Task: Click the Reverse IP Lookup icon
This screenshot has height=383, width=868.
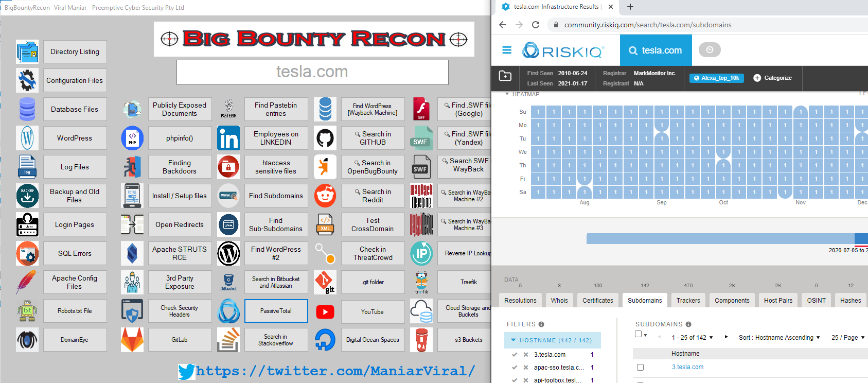Action: point(421,253)
